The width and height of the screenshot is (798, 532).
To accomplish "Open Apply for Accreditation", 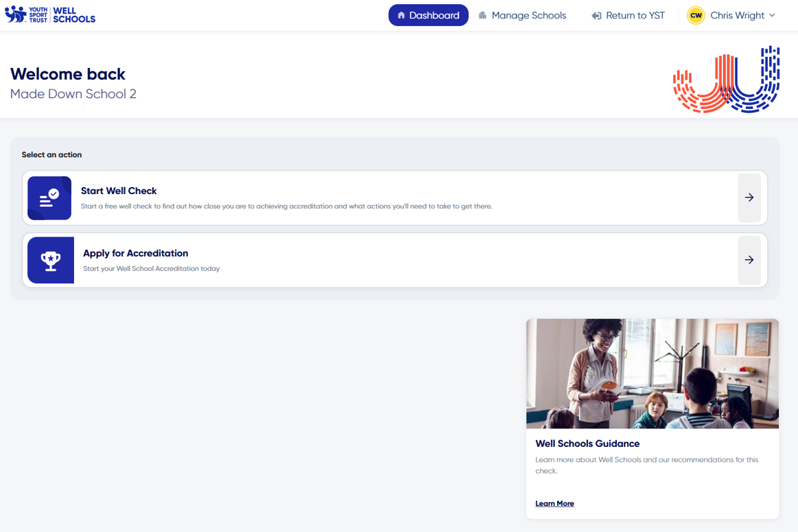I will tap(135, 253).
